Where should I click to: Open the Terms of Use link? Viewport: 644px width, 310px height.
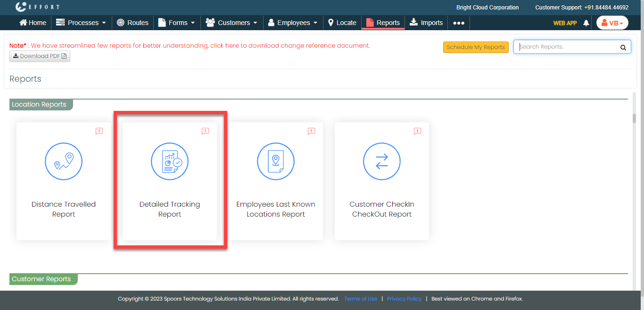(x=361, y=298)
